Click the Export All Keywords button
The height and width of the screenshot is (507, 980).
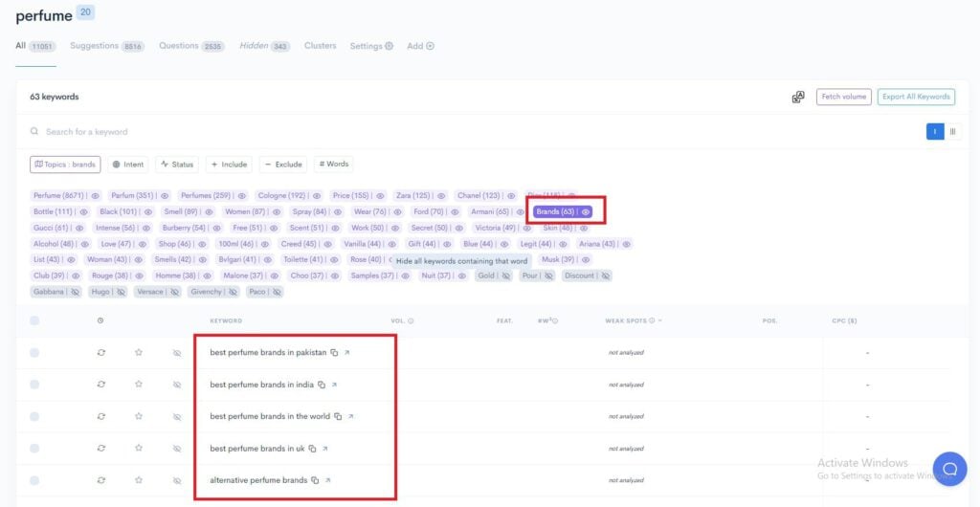pos(916,97)
